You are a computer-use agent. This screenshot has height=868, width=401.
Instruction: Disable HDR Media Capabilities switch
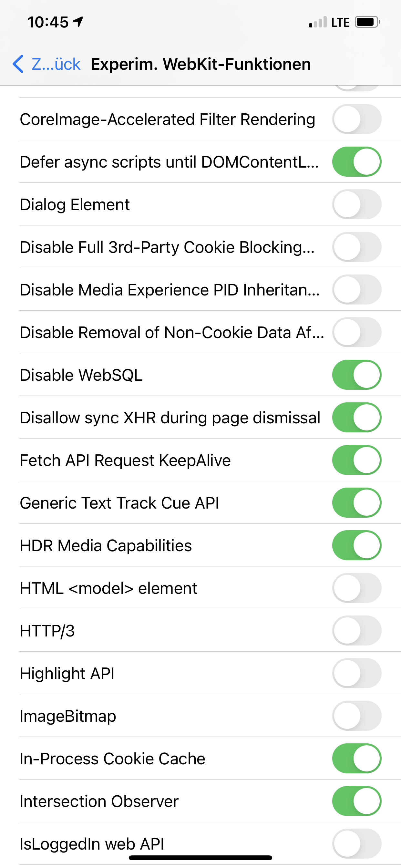(356, 545)
